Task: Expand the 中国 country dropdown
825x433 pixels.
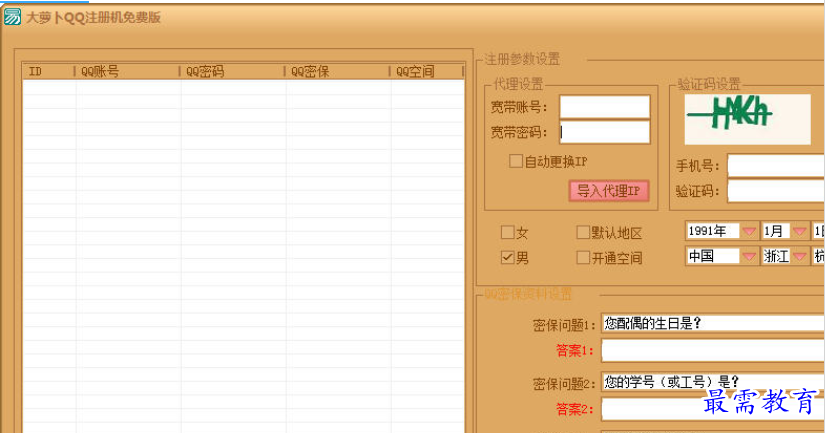Action: click(x=749, y=256)
